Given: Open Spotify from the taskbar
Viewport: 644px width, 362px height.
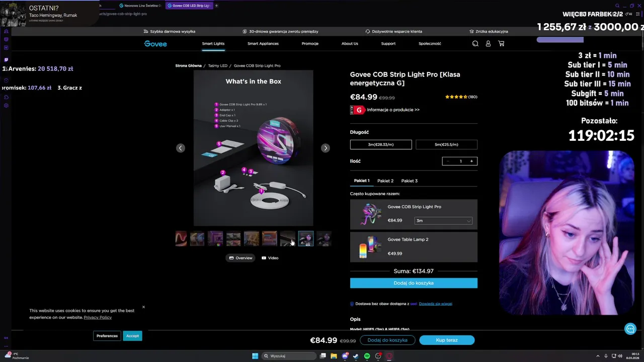Looking at the screenshot, I should [367, 356].
